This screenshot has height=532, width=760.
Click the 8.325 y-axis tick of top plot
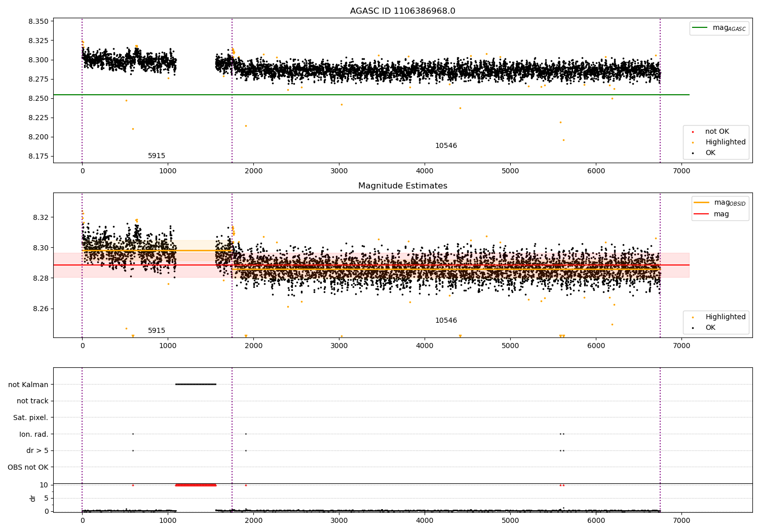[39, 41]
